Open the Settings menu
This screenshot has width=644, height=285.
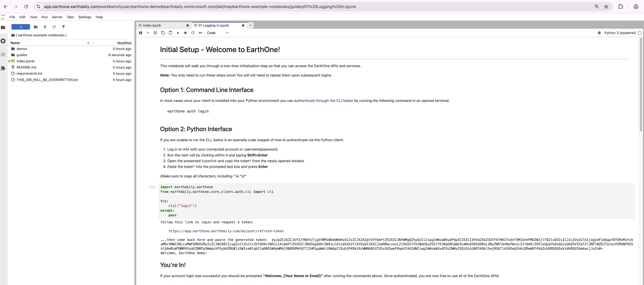(85, 17)
